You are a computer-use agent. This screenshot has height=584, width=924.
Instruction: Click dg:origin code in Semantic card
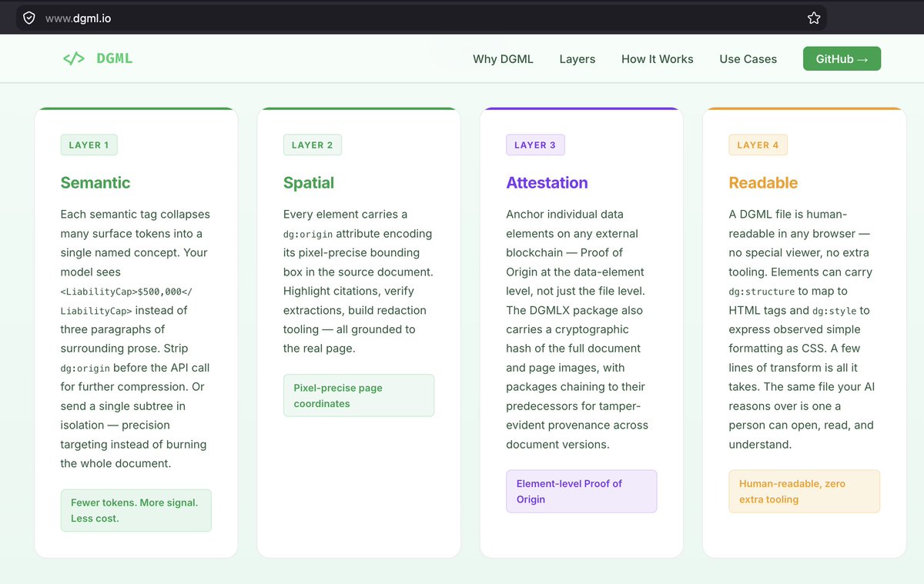[85, 369]
